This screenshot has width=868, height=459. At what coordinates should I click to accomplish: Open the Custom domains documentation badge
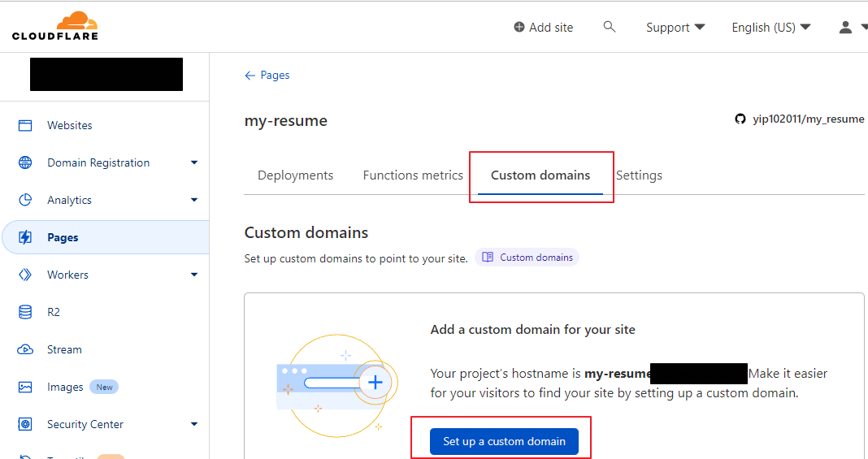pos(527,258)
